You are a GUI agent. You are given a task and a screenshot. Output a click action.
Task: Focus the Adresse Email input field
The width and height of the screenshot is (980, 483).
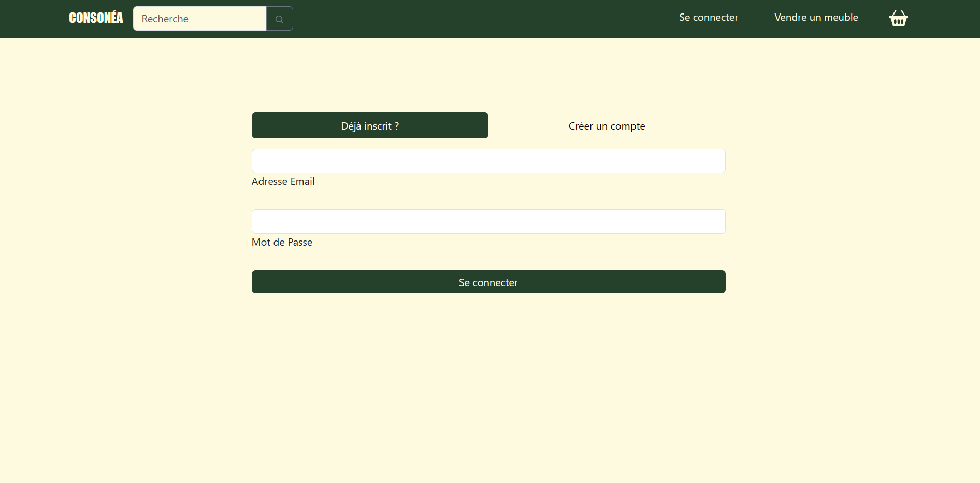tap(488, 161)
